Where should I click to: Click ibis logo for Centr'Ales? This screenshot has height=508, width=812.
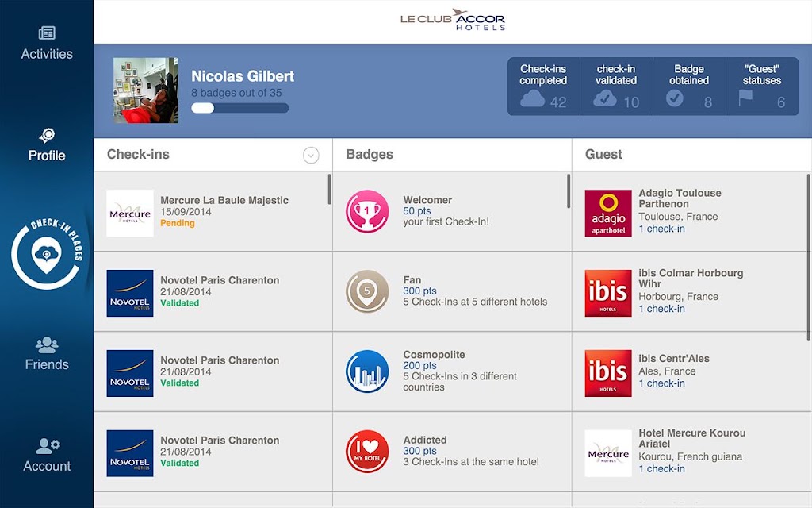tap(608, 373)
